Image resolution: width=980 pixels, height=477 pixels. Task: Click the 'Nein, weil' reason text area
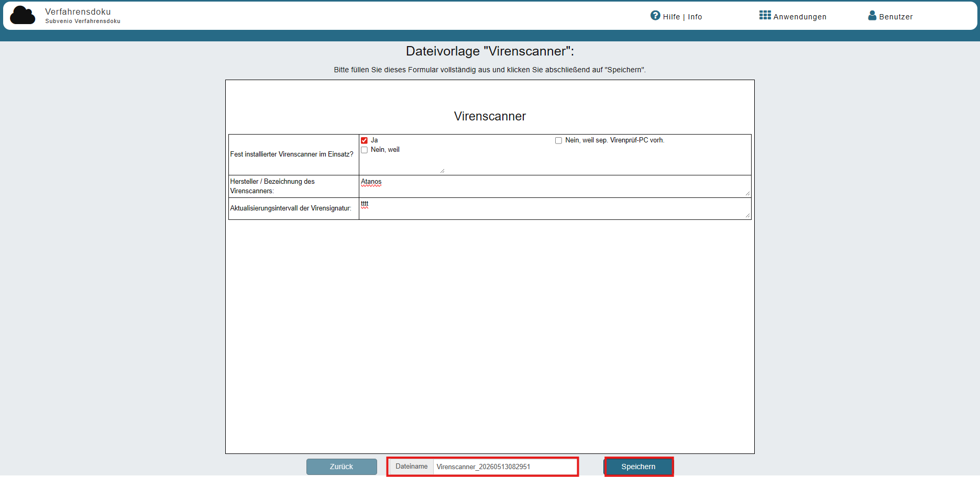click(402, 164)
